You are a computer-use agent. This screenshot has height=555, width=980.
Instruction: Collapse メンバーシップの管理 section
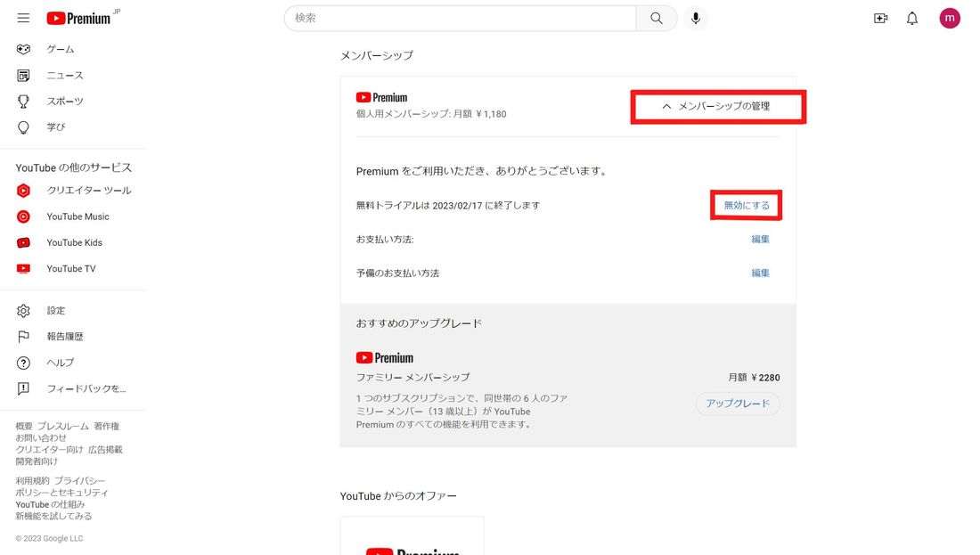[x=718, y=106]
